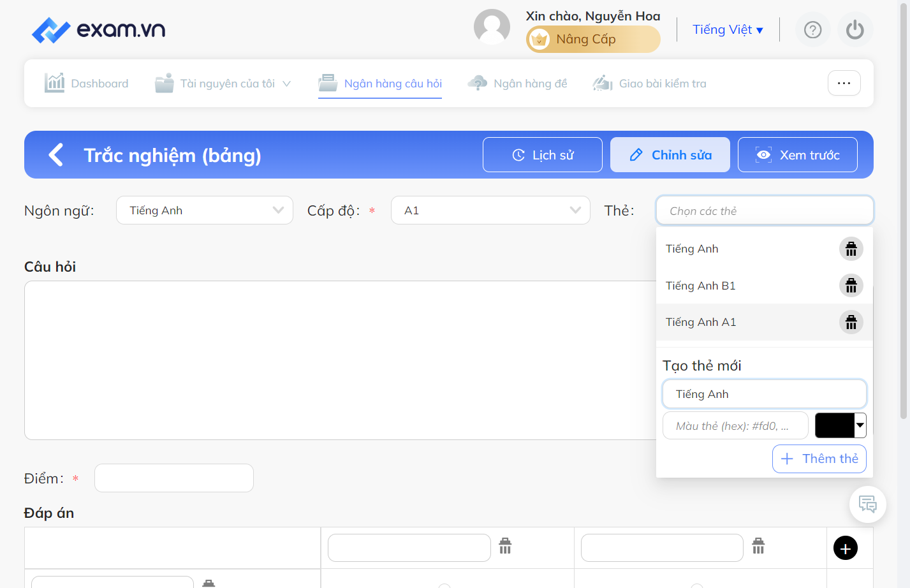Open the help question mark icon
The image size is (910, 588).
point(812,30)
